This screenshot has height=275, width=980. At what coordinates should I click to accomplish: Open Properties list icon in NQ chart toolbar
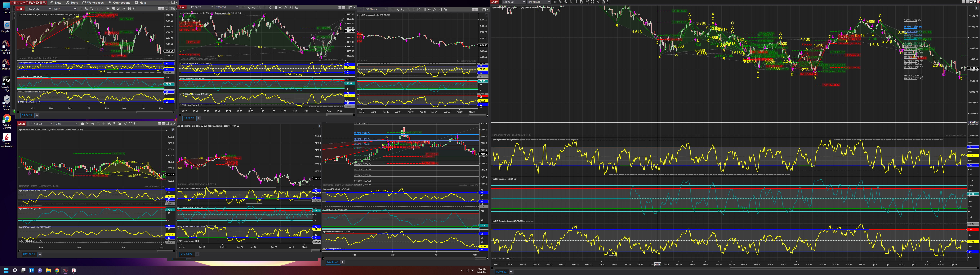coord(609,2)
